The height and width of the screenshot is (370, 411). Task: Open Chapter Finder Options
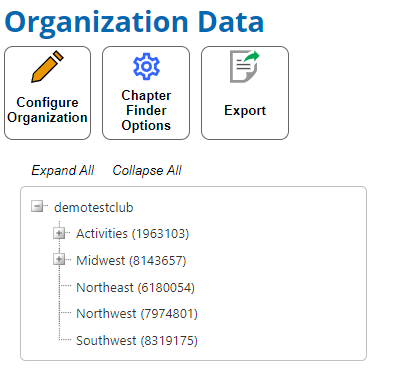coord(146,93)
